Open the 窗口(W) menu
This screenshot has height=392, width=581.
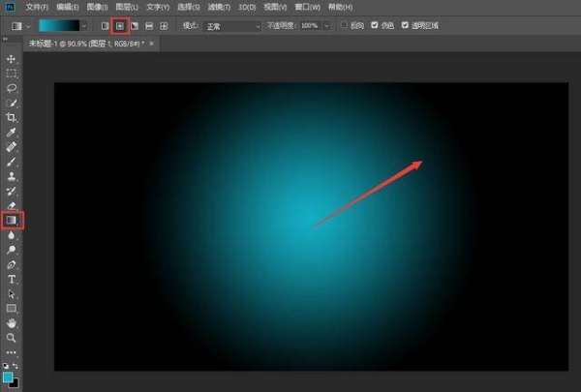point(307,7)
